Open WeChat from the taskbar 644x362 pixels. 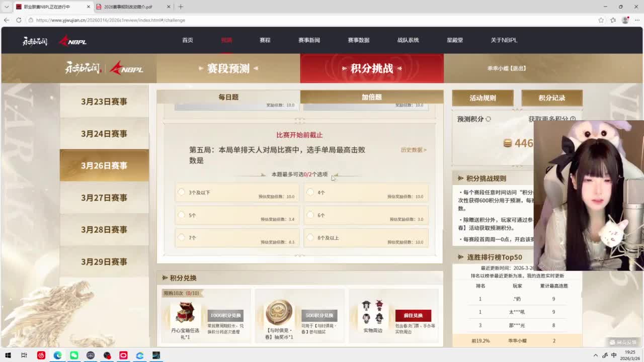tap(74, 355)
